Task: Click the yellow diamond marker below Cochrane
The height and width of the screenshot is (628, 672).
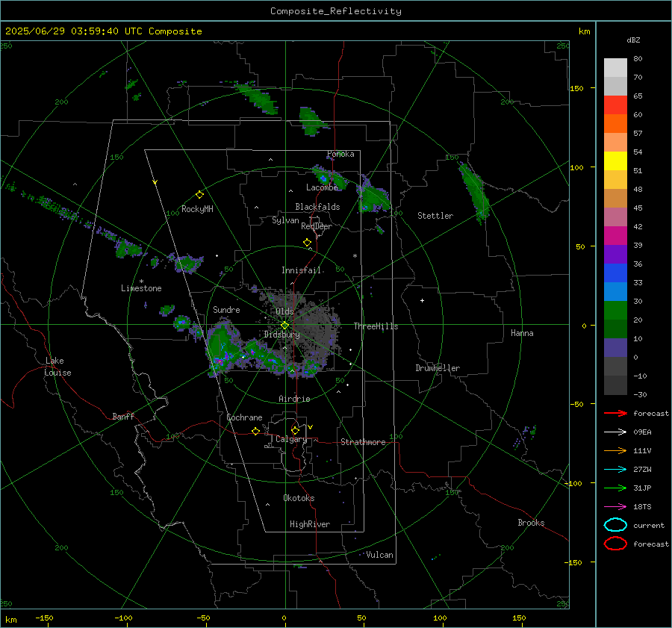Action: (255, 432)
